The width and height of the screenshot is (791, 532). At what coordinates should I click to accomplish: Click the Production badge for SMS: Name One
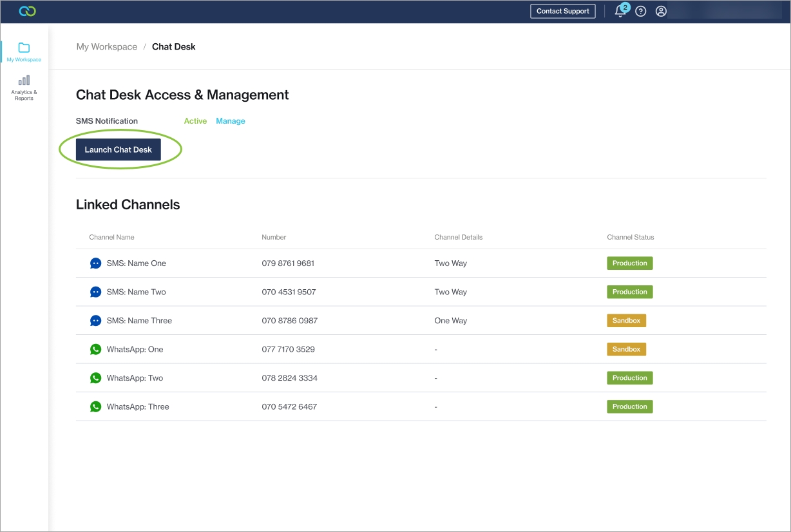(629, 263)
